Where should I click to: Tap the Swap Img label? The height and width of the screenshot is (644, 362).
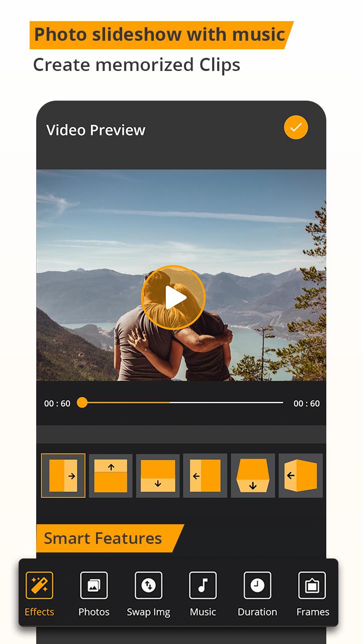coord(148,612)
